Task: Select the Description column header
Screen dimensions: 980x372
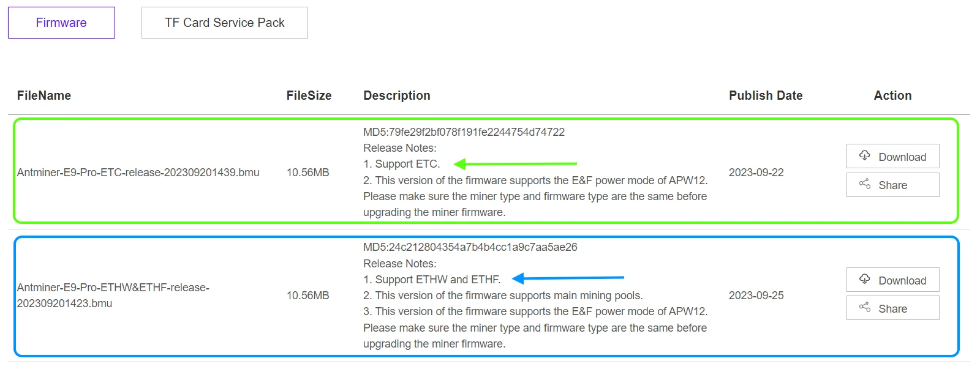Action: point(397,95)
